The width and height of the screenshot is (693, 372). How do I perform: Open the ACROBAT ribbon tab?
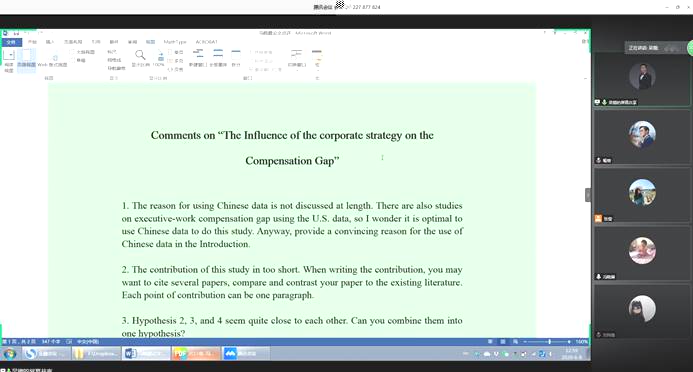tap(206, 42)
